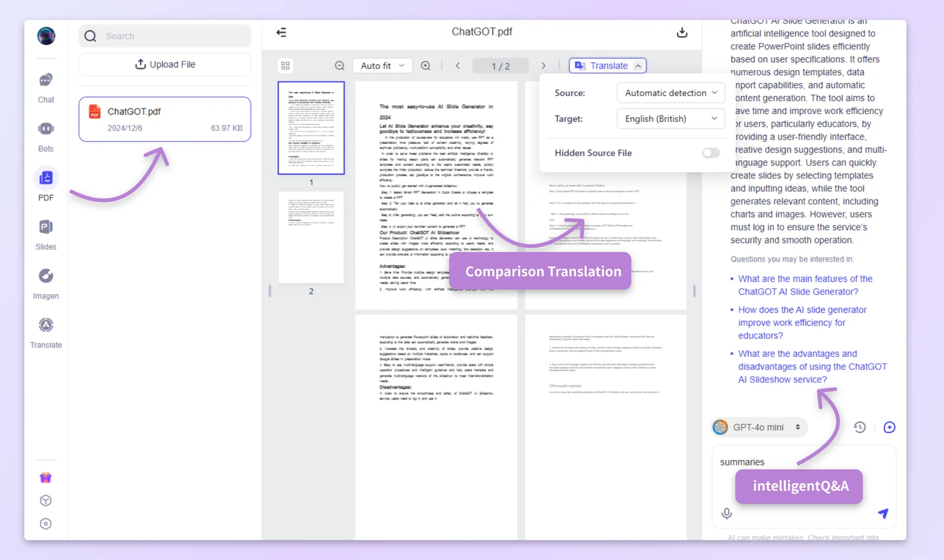The width and height of the screenshot is (944, 560).
Task: Collapse the Translate options panel
Action: click(639, 65)
